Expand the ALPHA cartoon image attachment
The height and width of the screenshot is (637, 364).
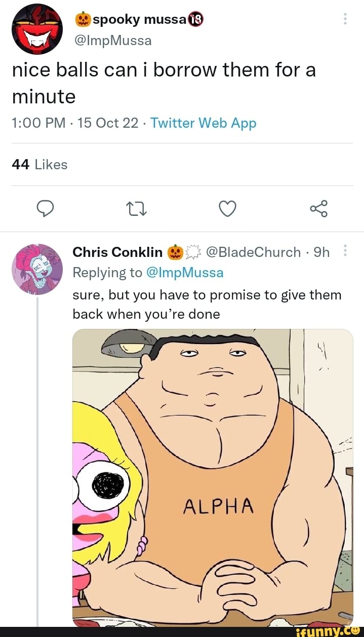tap(213, 476)
